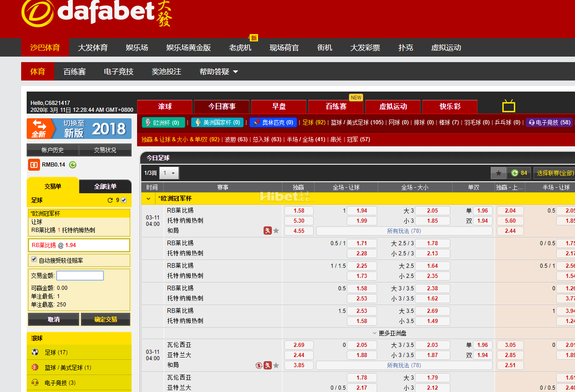Open 所有玩法 (78) for RB莱比锡 match
575x392 pixels.
pyautogui.click(x=404, y=231)
